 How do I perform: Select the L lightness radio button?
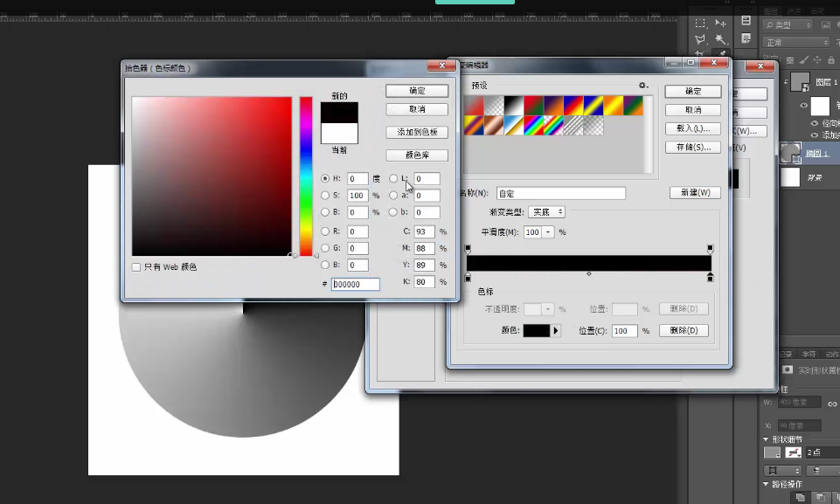(x=393, y=178)
